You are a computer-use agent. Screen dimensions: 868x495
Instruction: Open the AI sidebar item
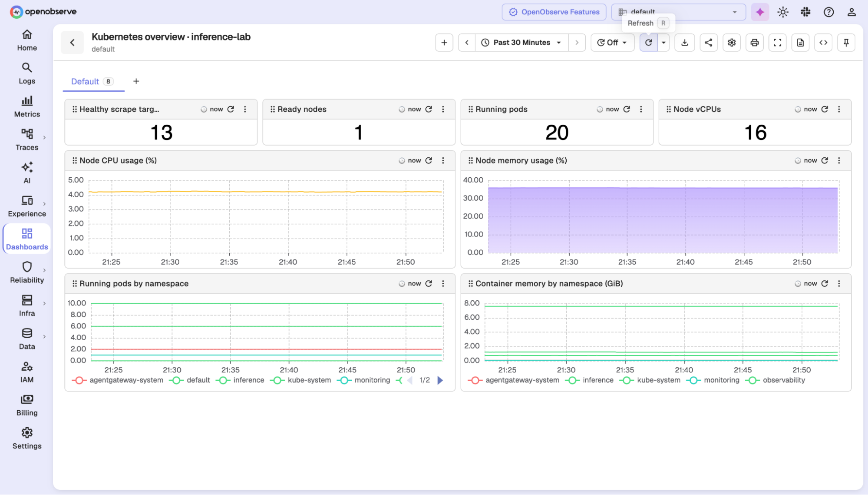tap(27, 173)
